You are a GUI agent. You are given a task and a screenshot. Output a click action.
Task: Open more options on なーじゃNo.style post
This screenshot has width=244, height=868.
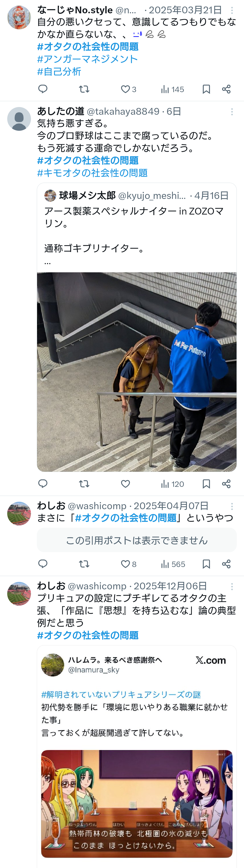click(232, 10)
